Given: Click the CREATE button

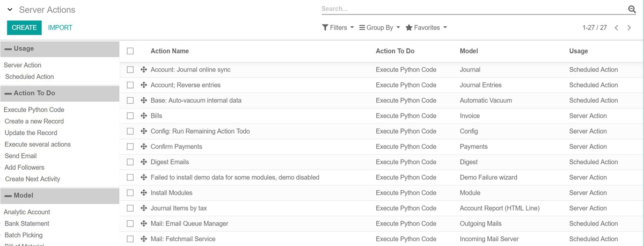Looking at the screenshot, I should coord(24,28).
